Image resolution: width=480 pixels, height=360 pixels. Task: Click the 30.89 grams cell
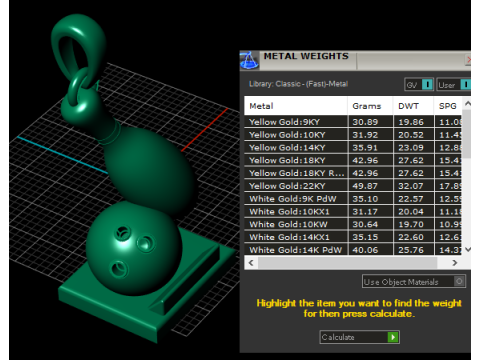pos(370,122)
